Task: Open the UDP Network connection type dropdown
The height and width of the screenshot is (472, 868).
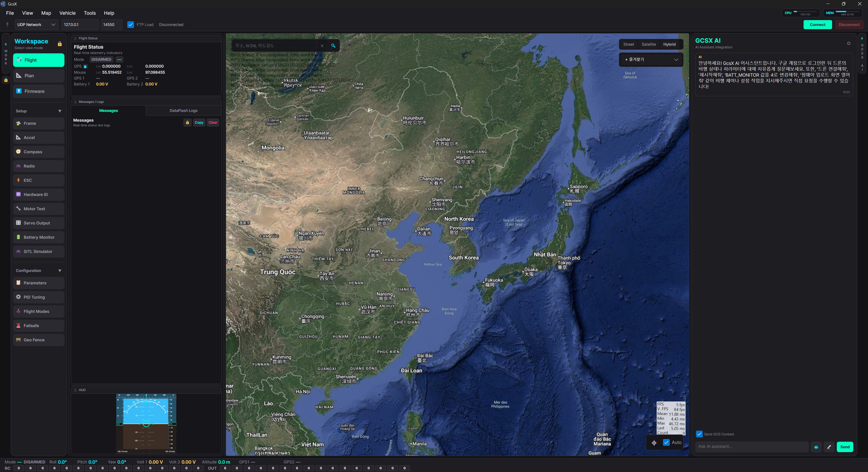Action: tap(36, 25)
